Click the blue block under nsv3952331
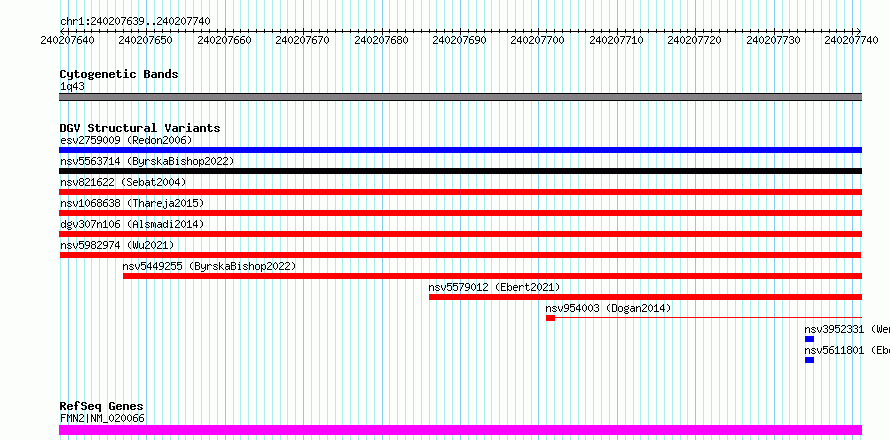 pos(809,339)
